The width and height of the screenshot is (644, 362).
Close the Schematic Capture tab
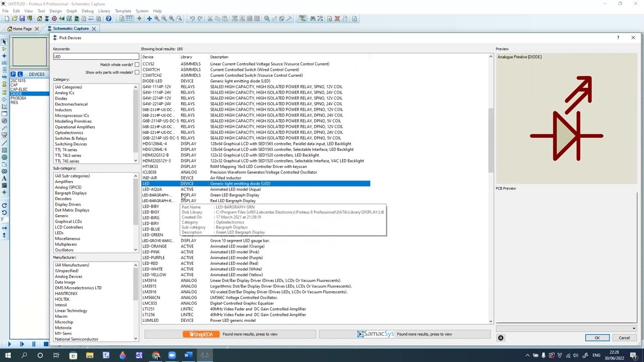point(94,29)
